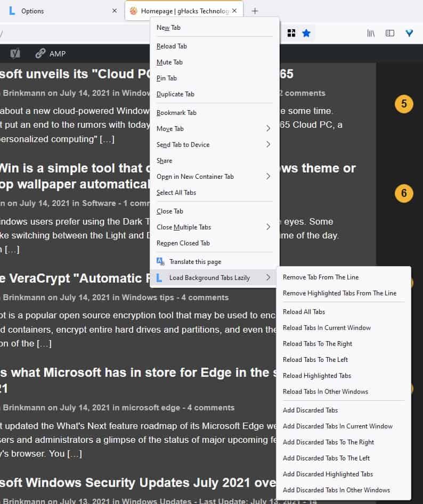The height and width of the screenshot is (504, 423).
Task: Click Reload Highlighted Tabs
Action: point(344,376)
